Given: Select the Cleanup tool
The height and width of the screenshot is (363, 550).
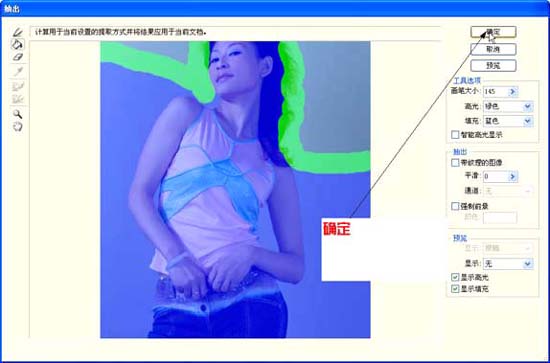Looking at the screenshot, I should pos(18,86).
